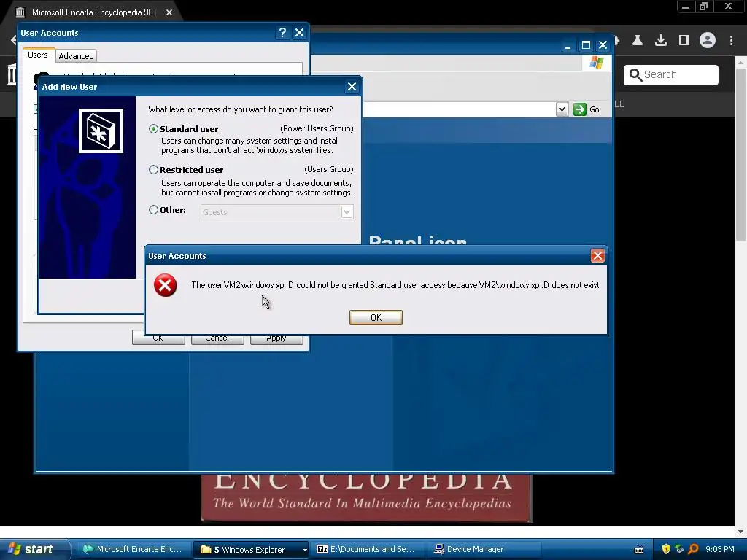This screenshot has width=747, height=560.
Task: Select the Restricted user radio button
Action: (x=153, y=169)
